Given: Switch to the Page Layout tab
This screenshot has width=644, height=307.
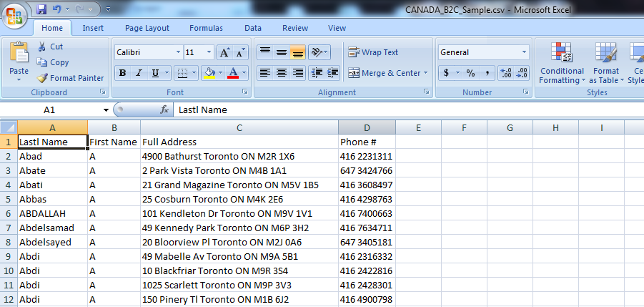Looking at the screenshot, I should (147, 28).
